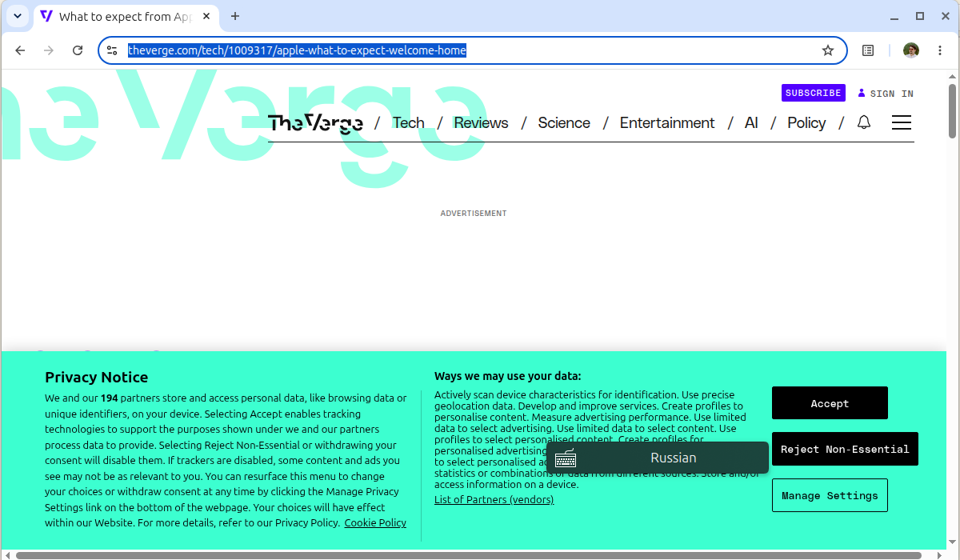Open the Science section
This screenshot has height=560, width=960.
click(564, 122)
